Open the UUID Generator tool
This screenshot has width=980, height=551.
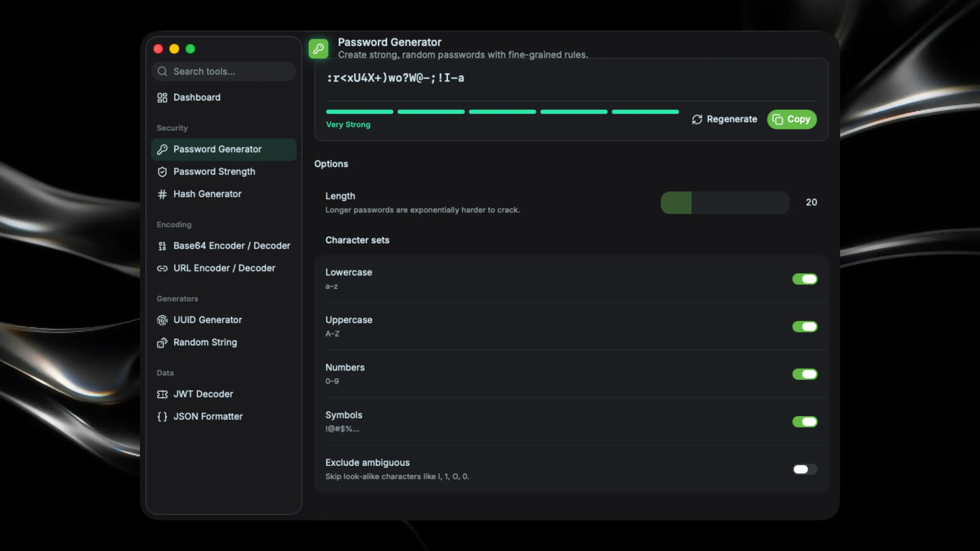[x=224, y=320]
